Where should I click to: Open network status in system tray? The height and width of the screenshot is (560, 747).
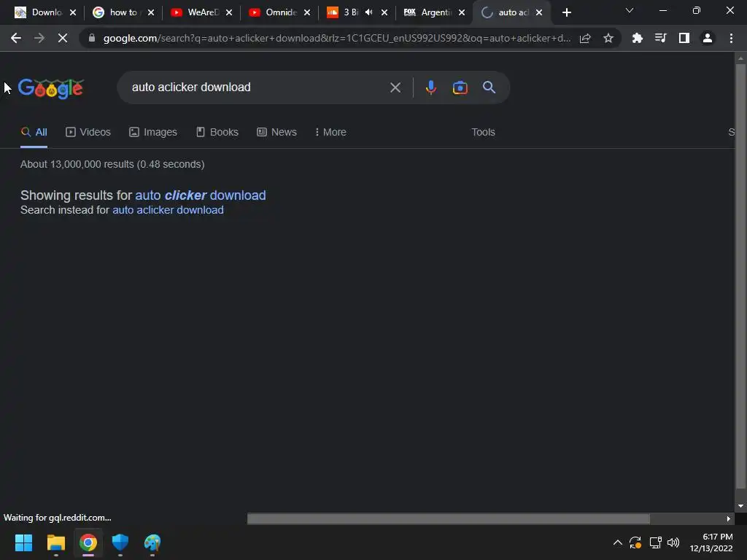[x=656, y=542]
